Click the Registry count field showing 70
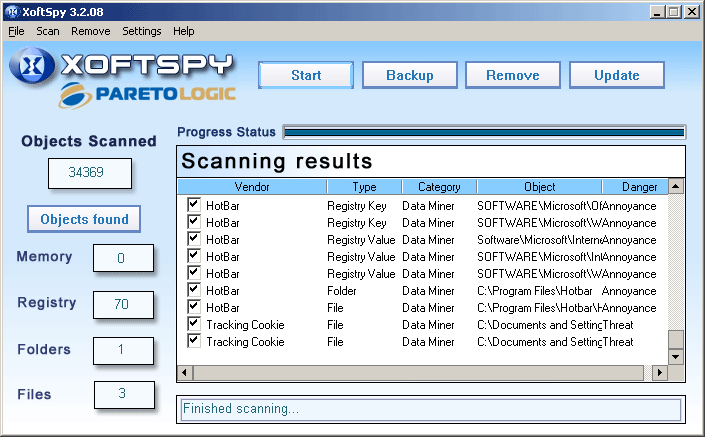The height and width of the screenshot is (437, 705). click(123, 304)
